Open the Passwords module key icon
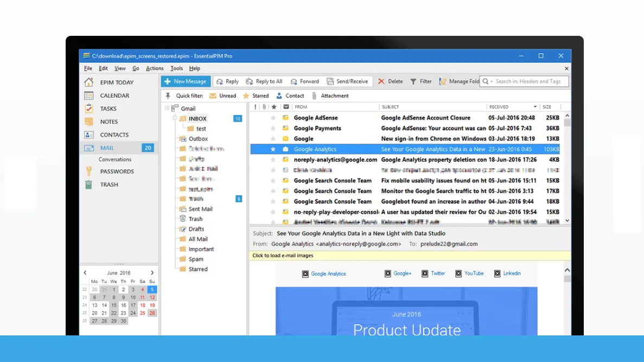Screen dimensions: 644x362 (x=89, y=172)
